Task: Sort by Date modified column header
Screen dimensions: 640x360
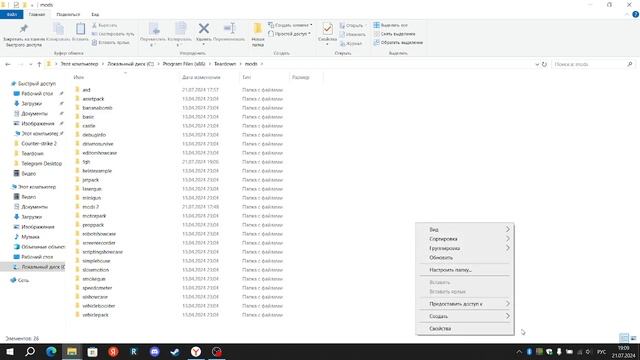Action: pos(201,77)
